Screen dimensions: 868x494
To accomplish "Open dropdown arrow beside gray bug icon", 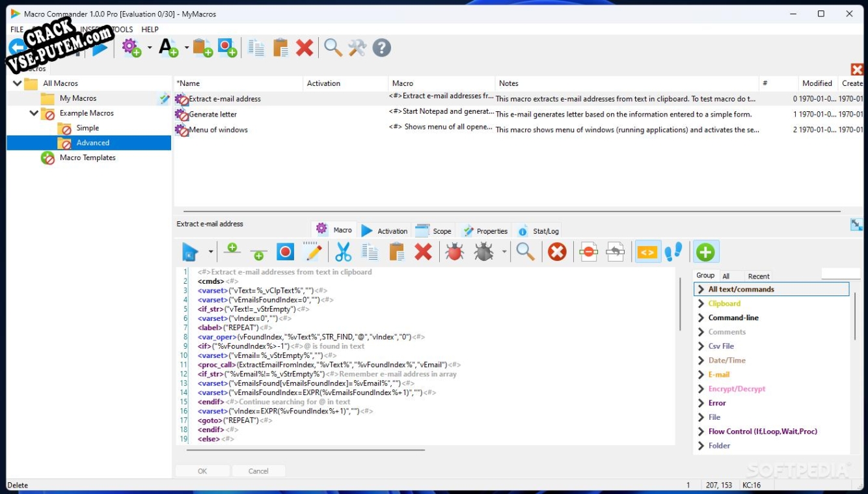I will (505, 252).
